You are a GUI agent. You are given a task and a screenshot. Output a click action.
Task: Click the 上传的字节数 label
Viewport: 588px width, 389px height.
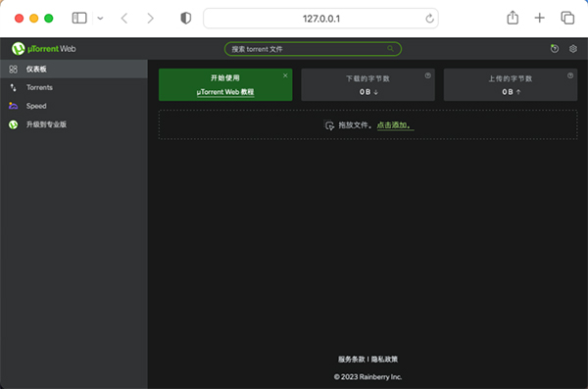point(511,78)
